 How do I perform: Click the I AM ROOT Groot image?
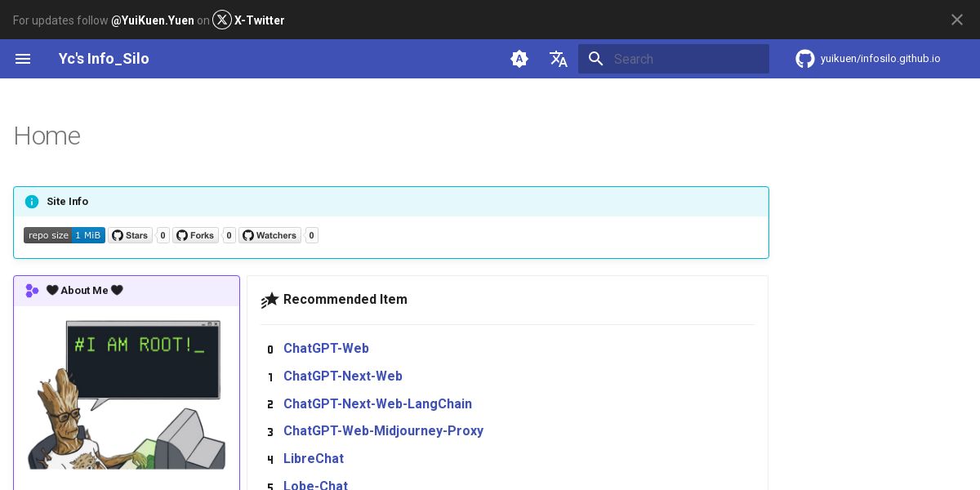[127, 394]
